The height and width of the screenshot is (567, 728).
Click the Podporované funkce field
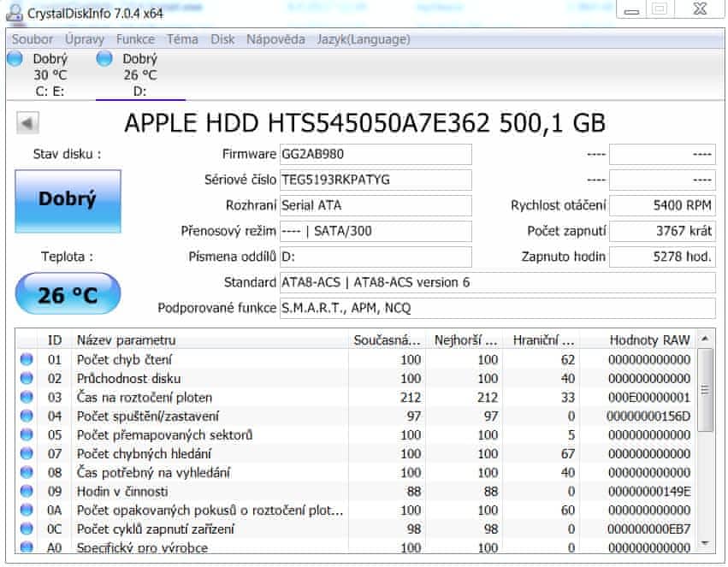click(497, 308)
